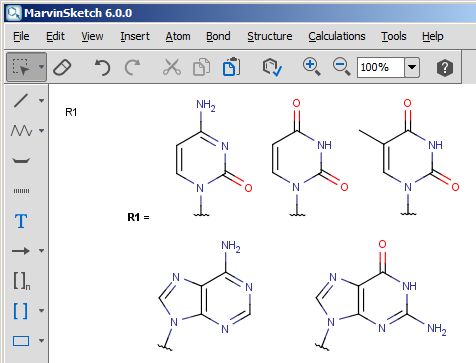Select the chain bond tool
The image size is (476, 363).
coord(21,130)
